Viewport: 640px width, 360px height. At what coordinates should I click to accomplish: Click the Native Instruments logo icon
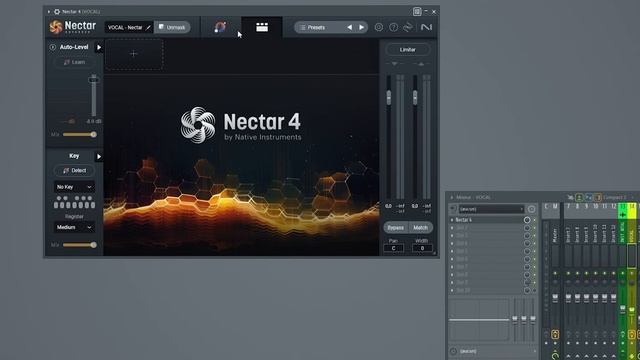coord(426,27)
